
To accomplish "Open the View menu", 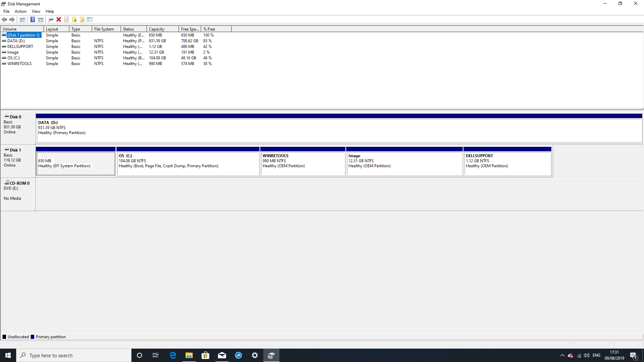I will click(36, 11).
